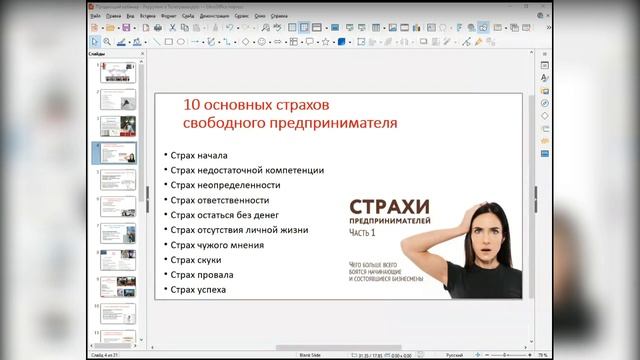Open the Navigator compass sidebar icon

[x=544, y=103]
